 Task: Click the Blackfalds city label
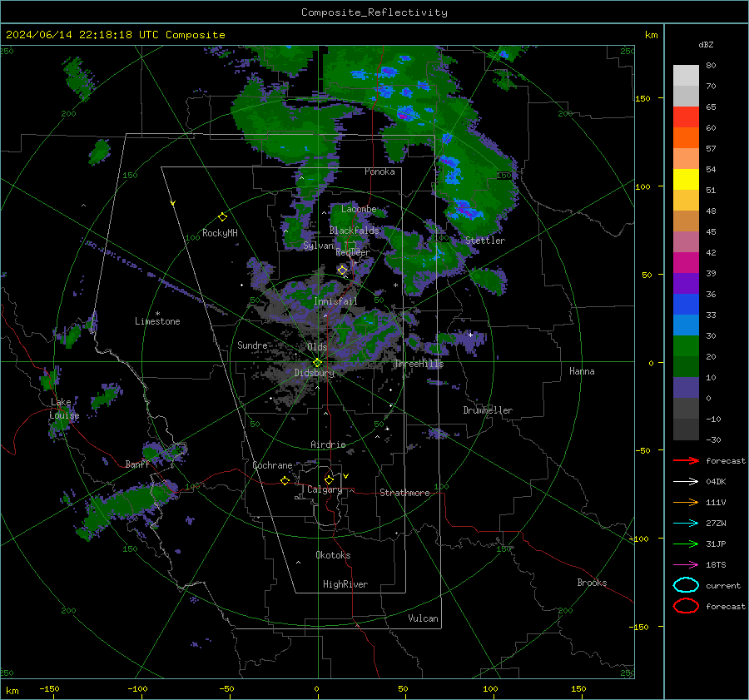[x=354, y=231]
